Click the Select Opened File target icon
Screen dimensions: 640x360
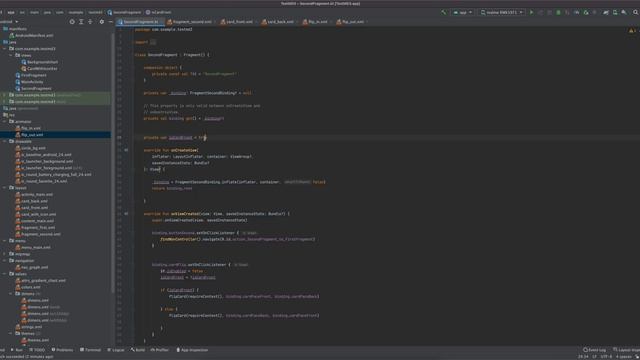click(x=72, y=22)
